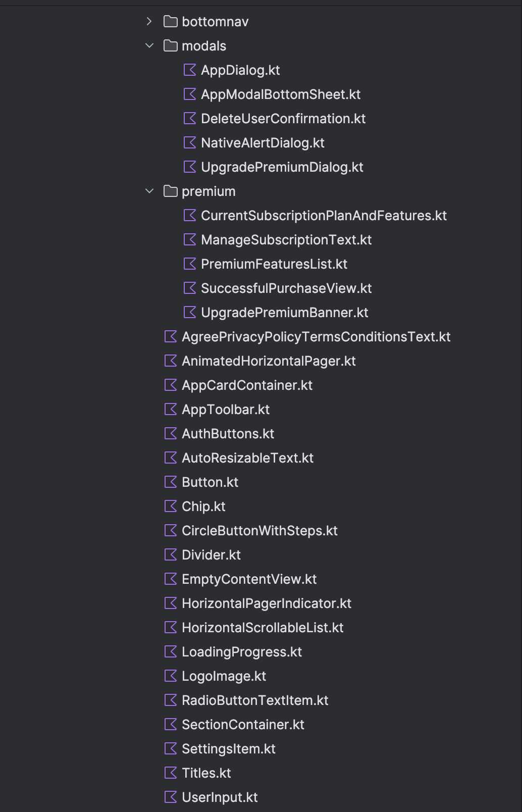Open UpgradePremiumBanner.kt file
This screenshot has width=522, height=812.
click(x=285, y=313)
